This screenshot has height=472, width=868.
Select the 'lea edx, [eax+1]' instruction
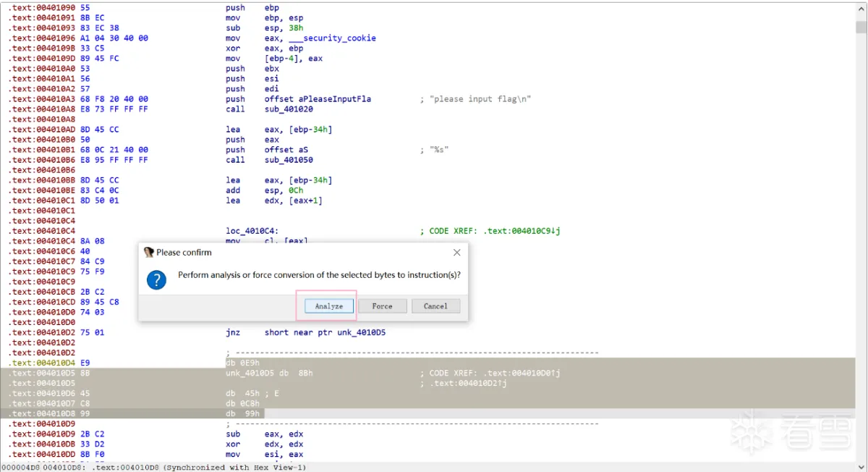click(274, 200)
